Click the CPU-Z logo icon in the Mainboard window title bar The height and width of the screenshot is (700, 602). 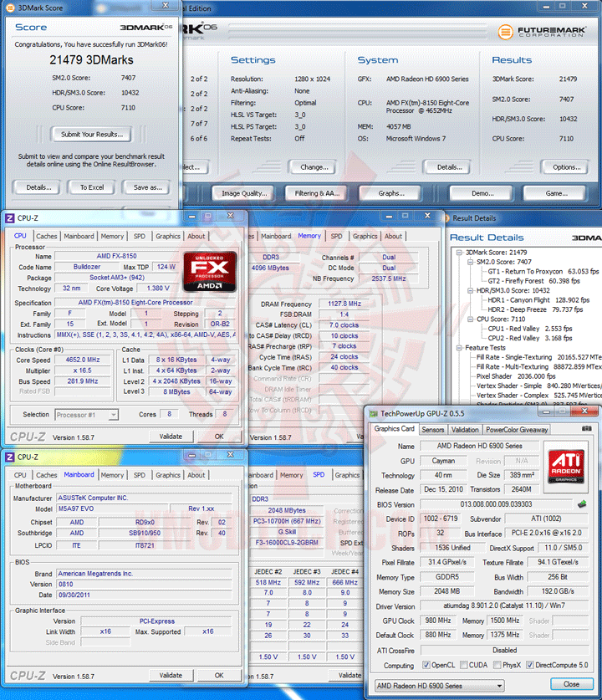pos(9,457)
